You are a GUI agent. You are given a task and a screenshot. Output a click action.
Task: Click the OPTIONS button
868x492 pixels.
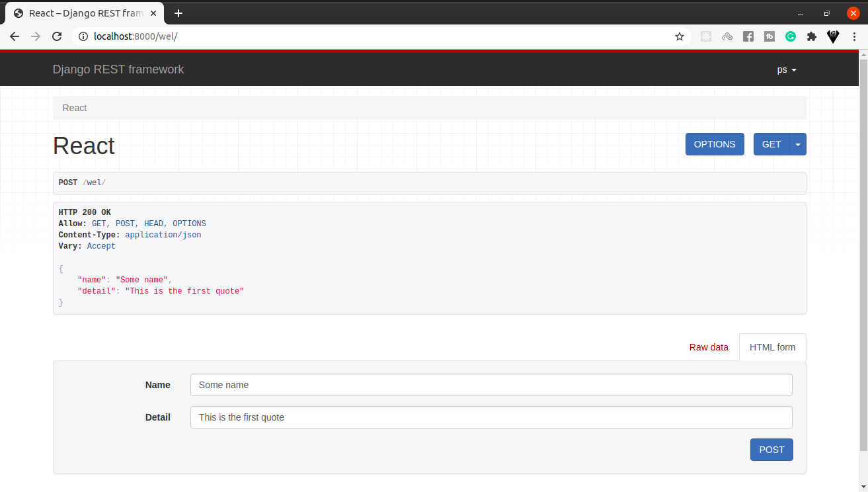[715, 144]
